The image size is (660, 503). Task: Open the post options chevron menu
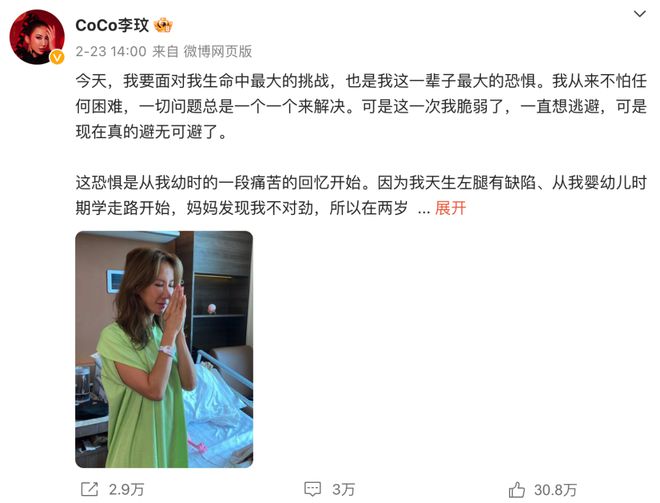click(640, 14)
